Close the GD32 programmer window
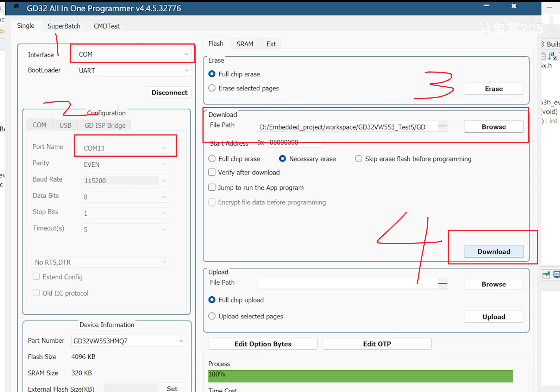 [514, 6]
